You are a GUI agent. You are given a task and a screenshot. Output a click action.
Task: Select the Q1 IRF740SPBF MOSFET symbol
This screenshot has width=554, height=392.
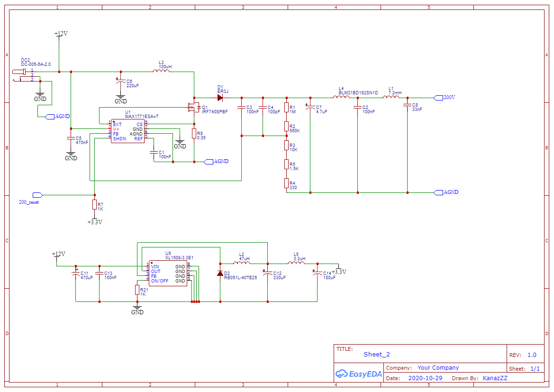[194, 107]
